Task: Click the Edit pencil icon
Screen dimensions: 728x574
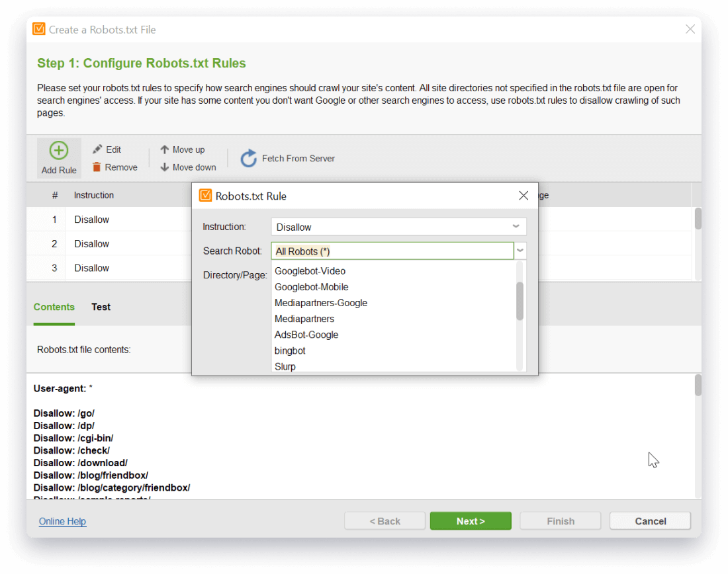Action: [x=97, y=149]
